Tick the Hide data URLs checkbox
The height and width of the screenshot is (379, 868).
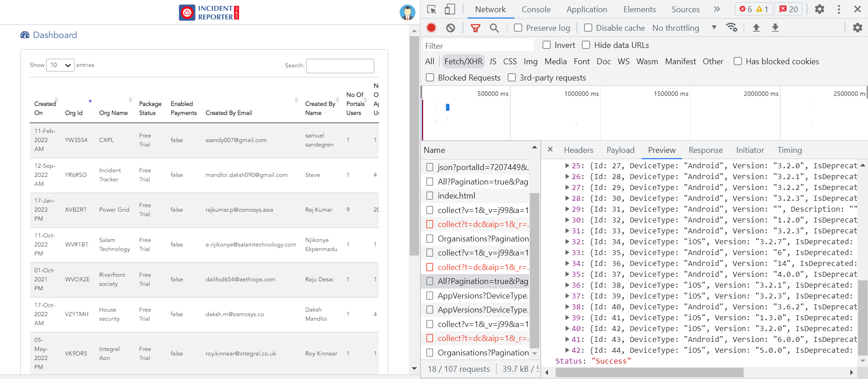(586, 45)
